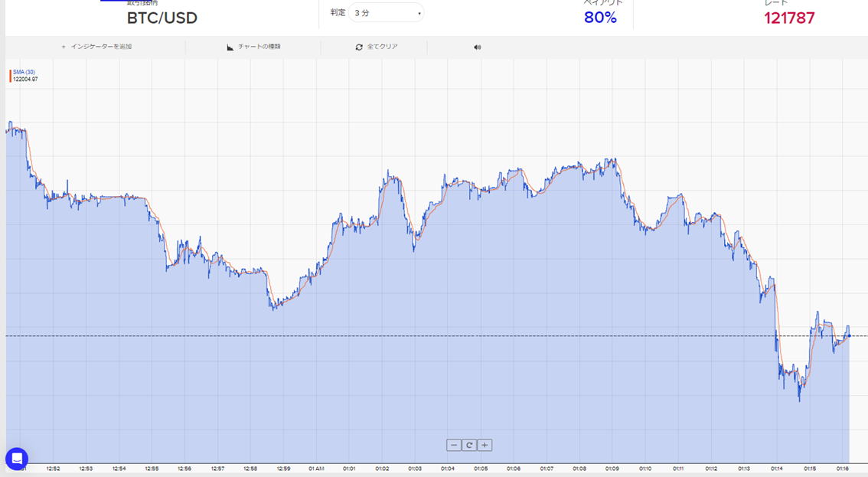Reset chart zoom with circular arrow button
The width and height of the screenshot is (868, 477).
coord(469,445)
